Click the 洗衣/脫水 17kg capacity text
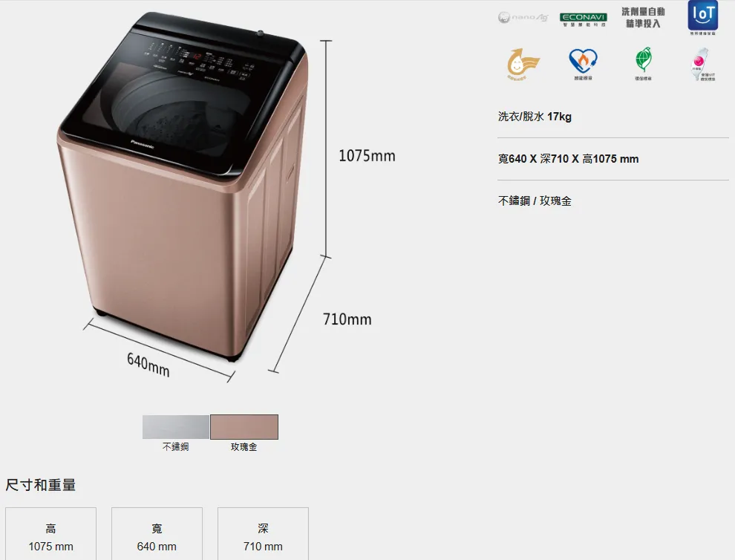This screenshot has height=560, width=735. click(535, 117)
